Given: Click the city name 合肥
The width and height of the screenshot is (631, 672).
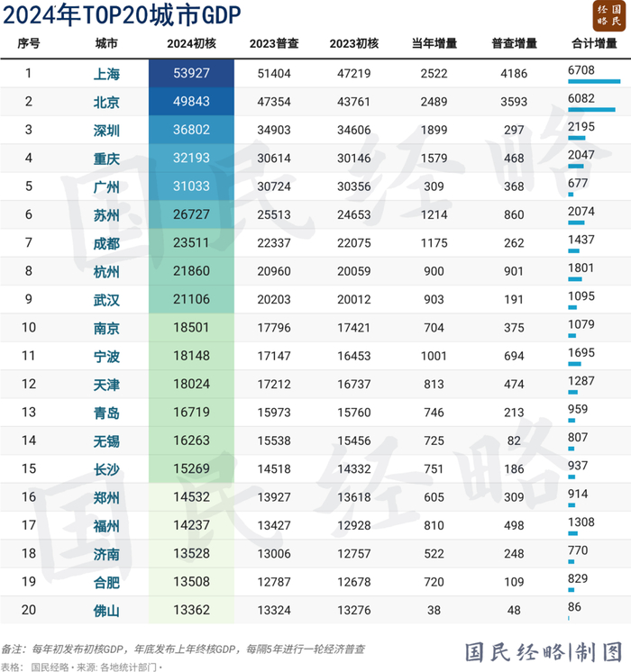Looking at the screenshot, I should point(106,583).
